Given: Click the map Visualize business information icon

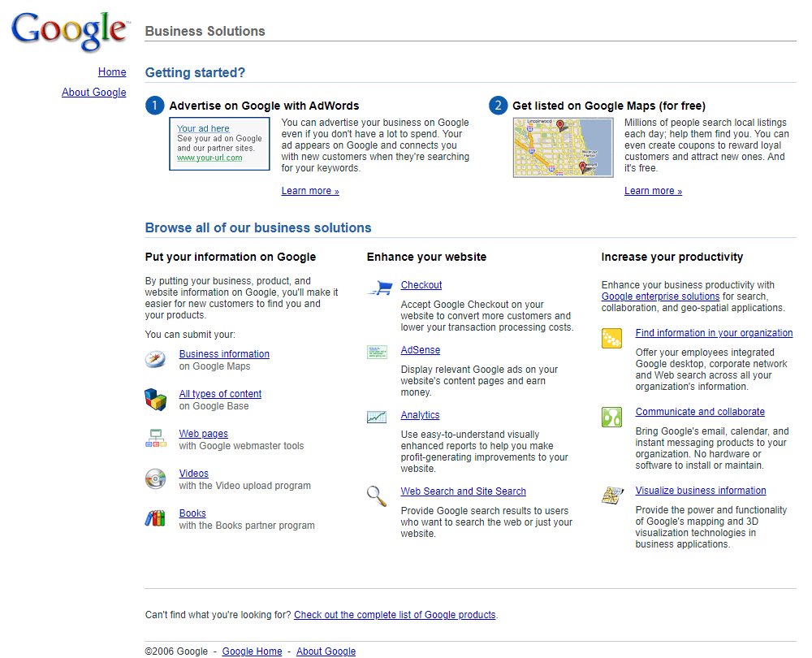Looking at the screenshot, I should 612,496.
